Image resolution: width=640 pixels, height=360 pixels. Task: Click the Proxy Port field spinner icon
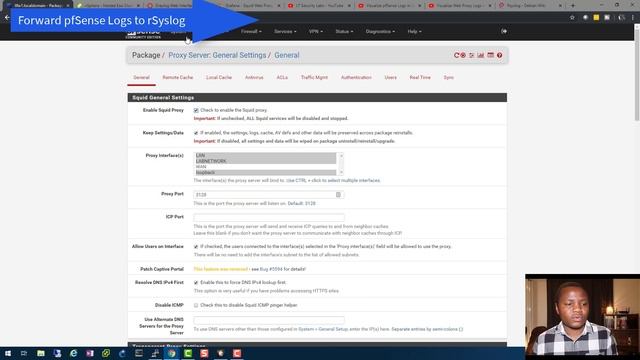pos(338,195)
